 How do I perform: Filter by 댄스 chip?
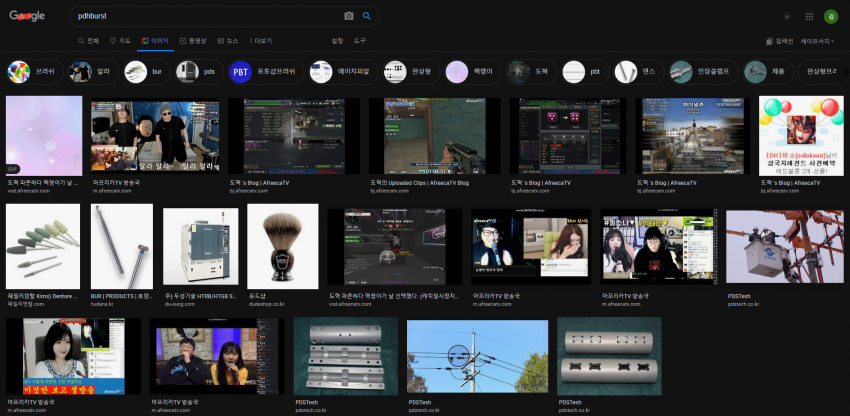pyautogui.click(x=639, y=72)
